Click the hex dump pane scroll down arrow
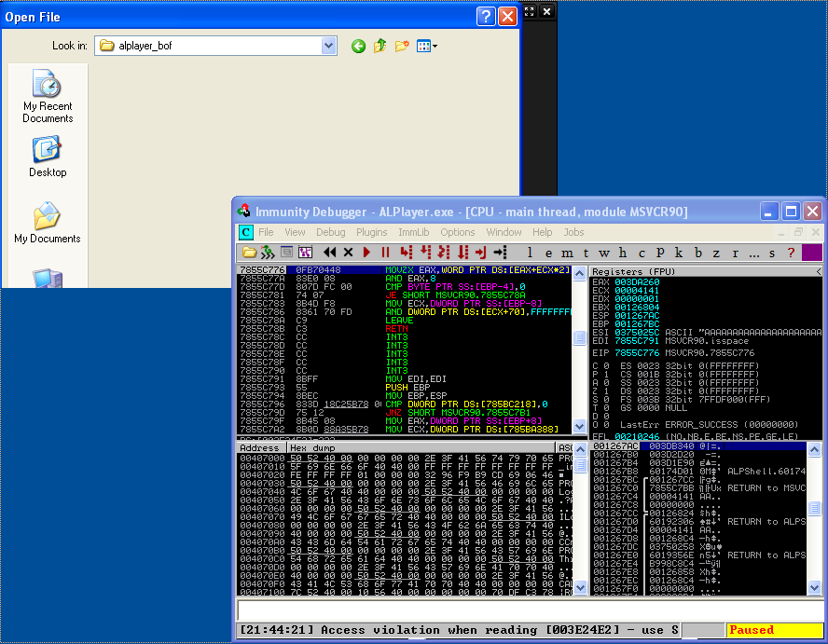Viewport: 828px width, 644px height. click(x=580, y=587)
